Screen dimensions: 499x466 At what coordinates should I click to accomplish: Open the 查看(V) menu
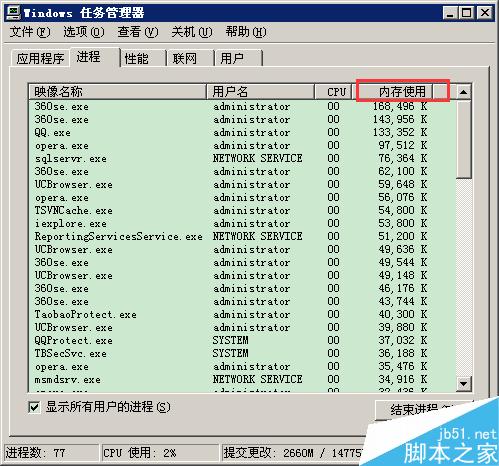[138, 32]
